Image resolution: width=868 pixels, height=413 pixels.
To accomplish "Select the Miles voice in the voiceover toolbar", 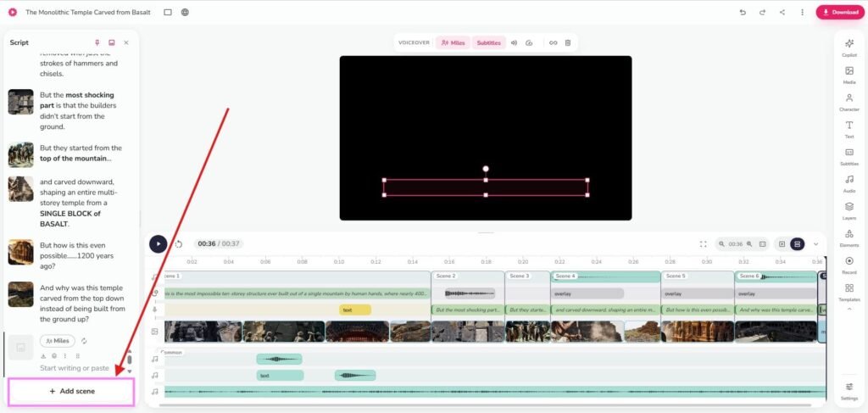I will click(x=453, y=42).
